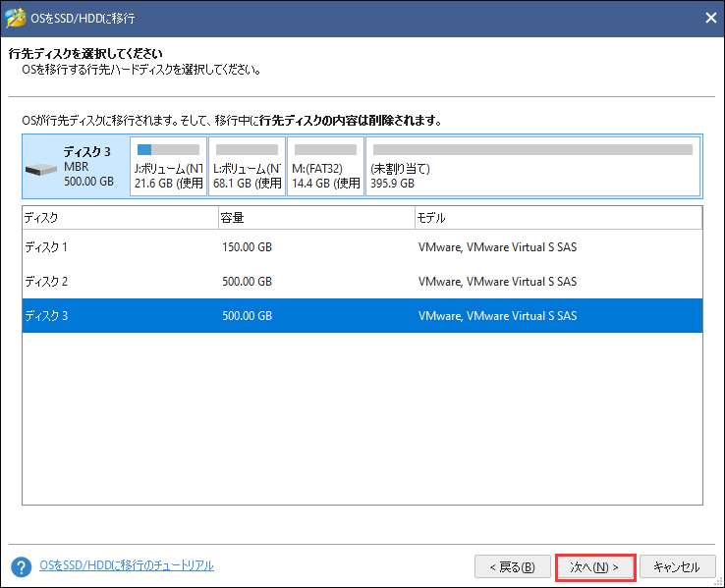This screenshot has width=725, height=588.
Task: Select the L: volume partition block
Action: click(x=247, y=166)
